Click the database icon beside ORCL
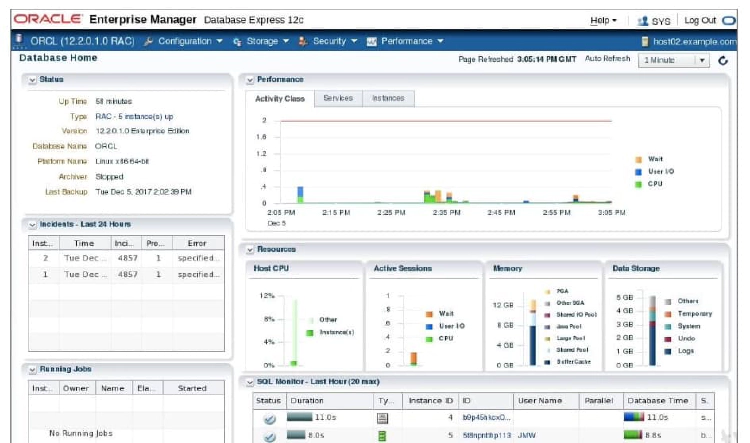 click(19, 40)
